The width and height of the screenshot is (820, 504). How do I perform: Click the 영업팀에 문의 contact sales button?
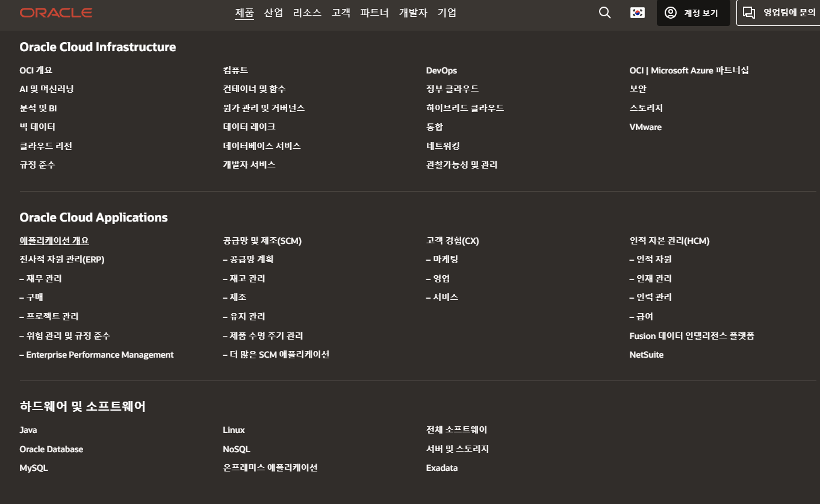tap(778, 13)
